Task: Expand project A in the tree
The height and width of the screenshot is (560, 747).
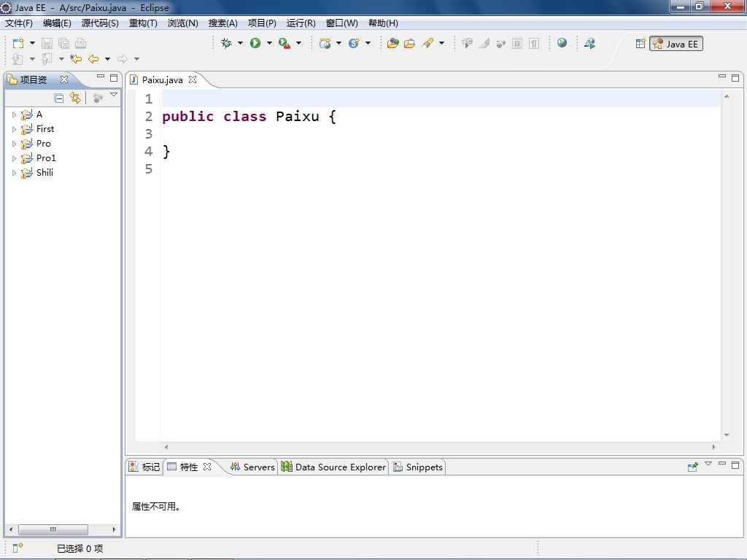Action: tap(14, 114)
